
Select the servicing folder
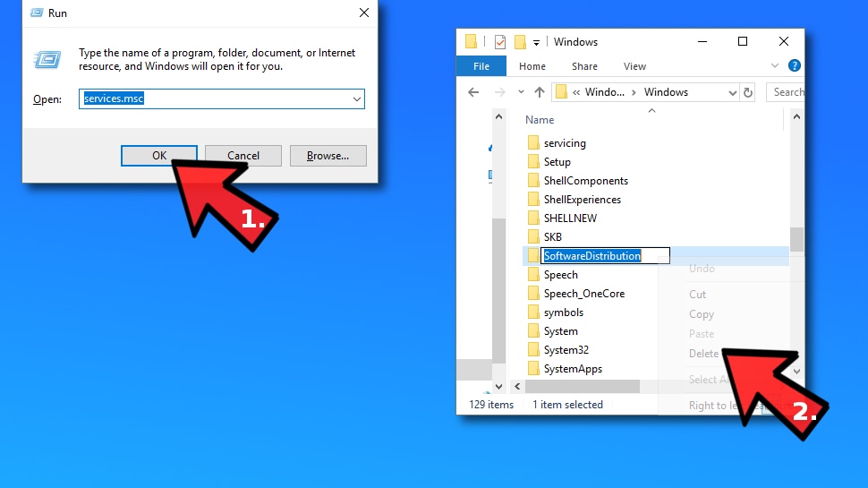click(565, 143)
